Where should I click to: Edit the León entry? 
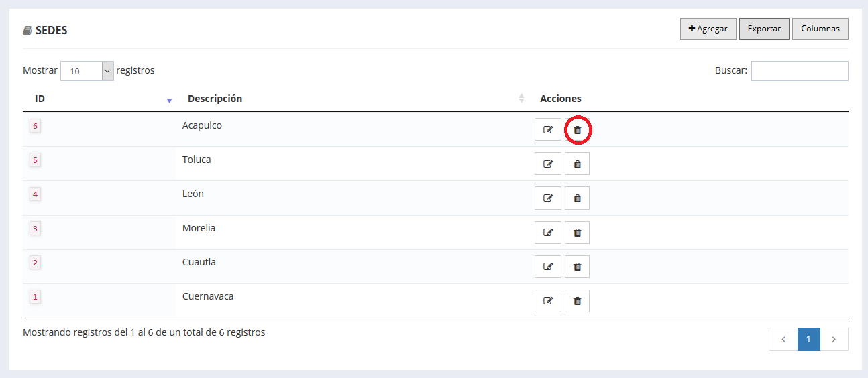[548, 198]
